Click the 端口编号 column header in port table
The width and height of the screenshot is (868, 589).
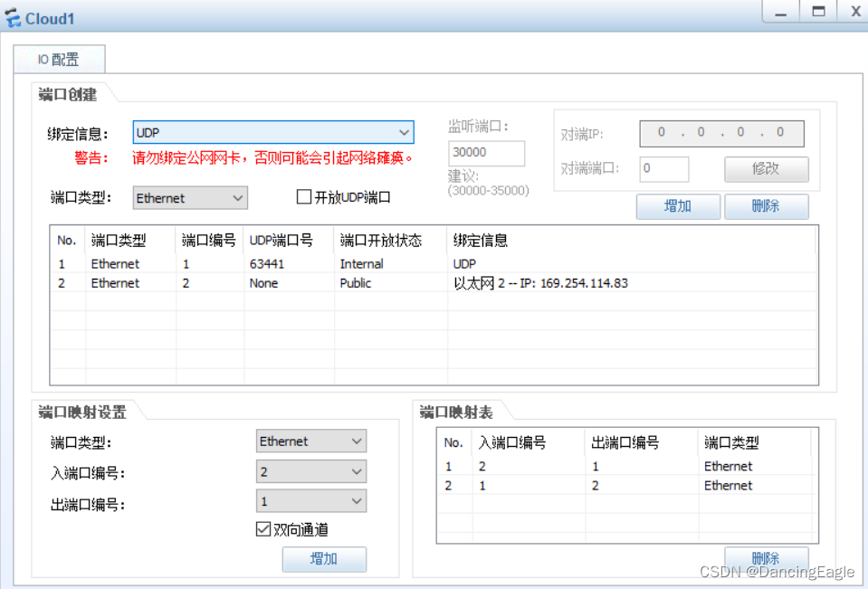tap(209, 241)
